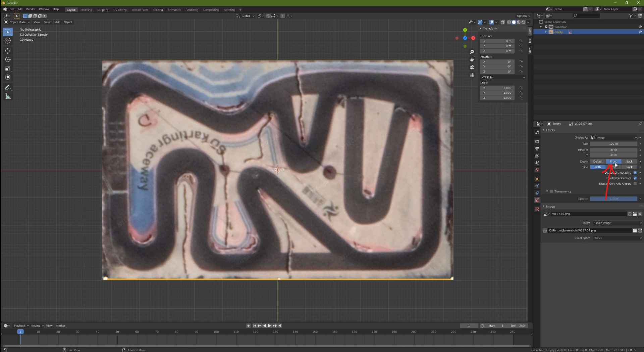Collapse the Image panel in properties
The height and width of the screenshot is (352, 644).
[550, 207]
